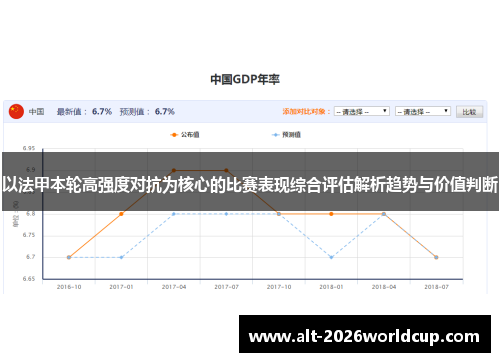
Task: Click the 2017-04 axis label
Action: click(174, 287)
